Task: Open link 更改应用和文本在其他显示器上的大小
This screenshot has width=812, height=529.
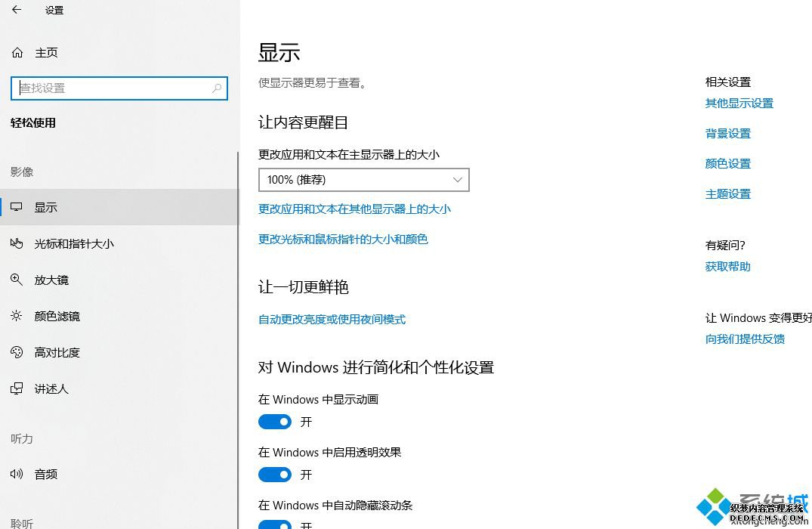Action: click(355, 209)
